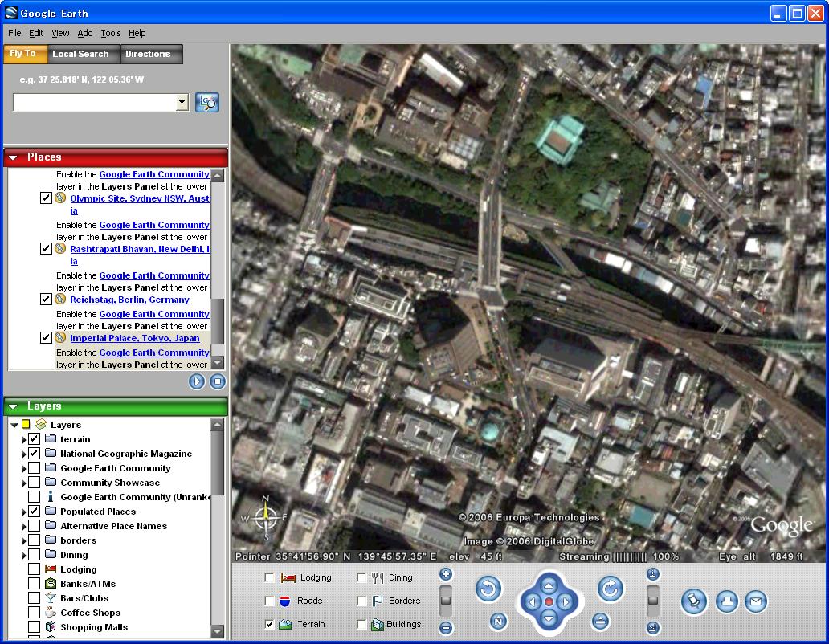Click the search magnifier button next to Fly To
Screen dimensions: 829x644
tap(207, 102)
